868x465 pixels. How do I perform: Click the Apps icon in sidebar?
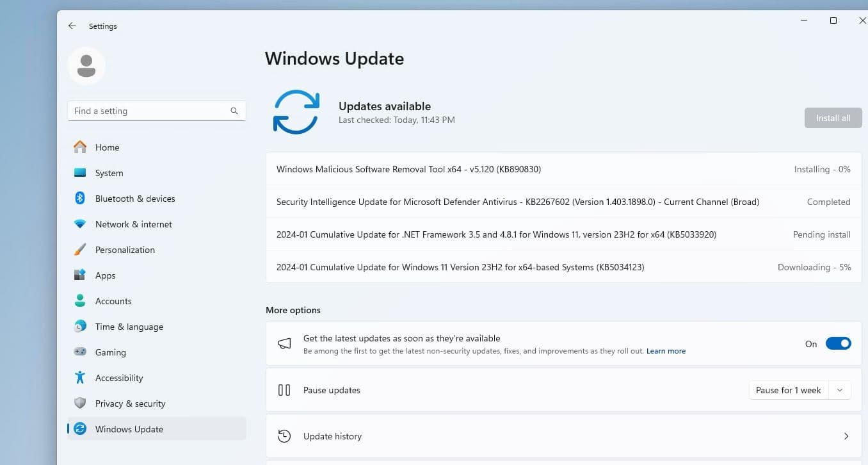[80, 275]
